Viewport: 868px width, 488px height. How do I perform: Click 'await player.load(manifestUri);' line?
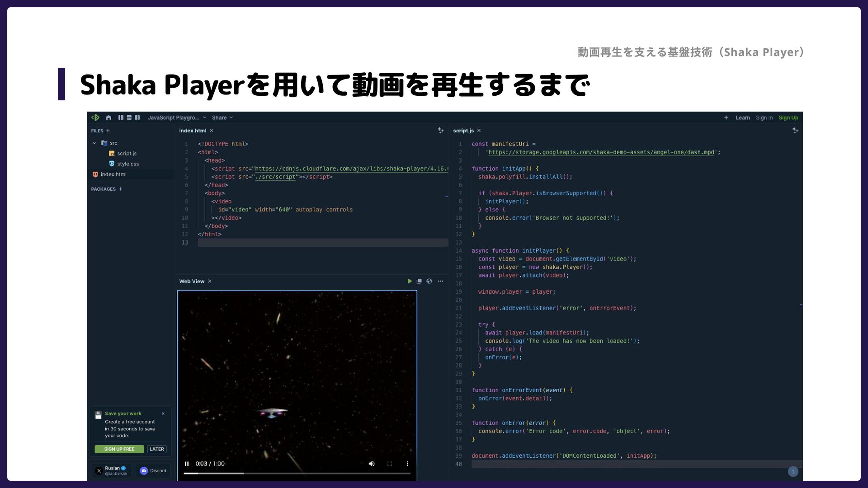[x=537, y=333]
